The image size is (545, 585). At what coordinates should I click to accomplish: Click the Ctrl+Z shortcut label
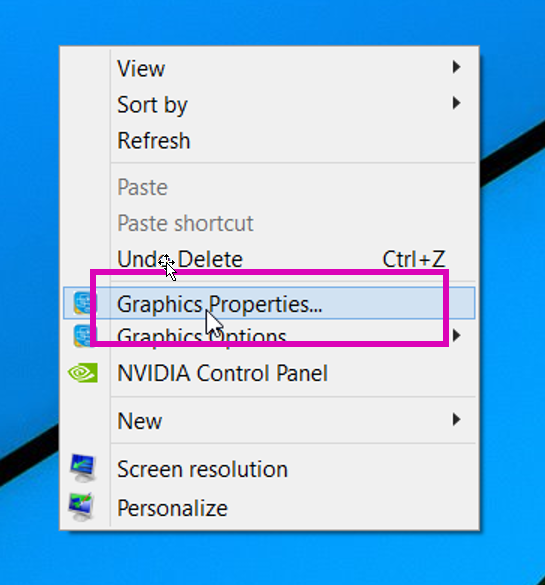point(414,259)
